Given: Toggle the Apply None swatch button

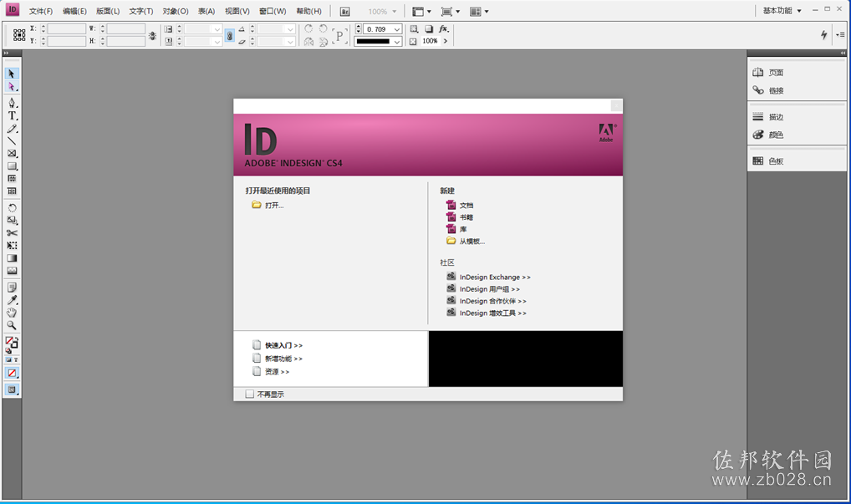Looking at the screenshot, I should click(x=12, y=373).
